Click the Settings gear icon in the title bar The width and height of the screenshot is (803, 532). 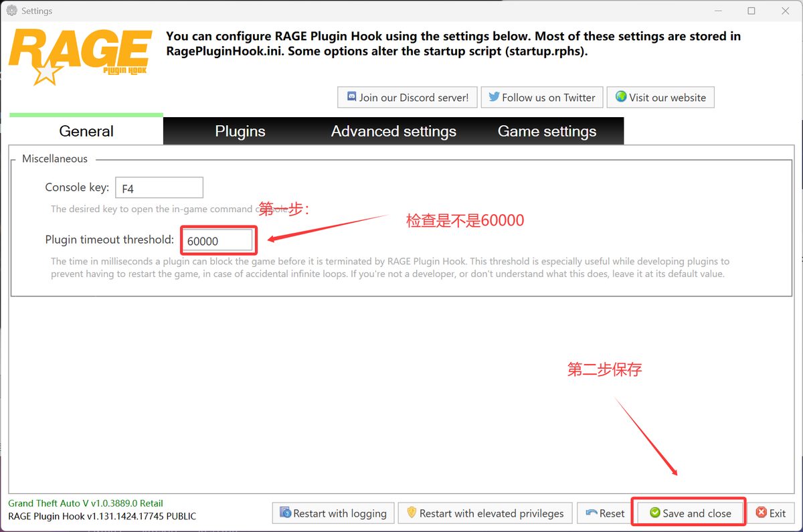click(x=11, y=11)
